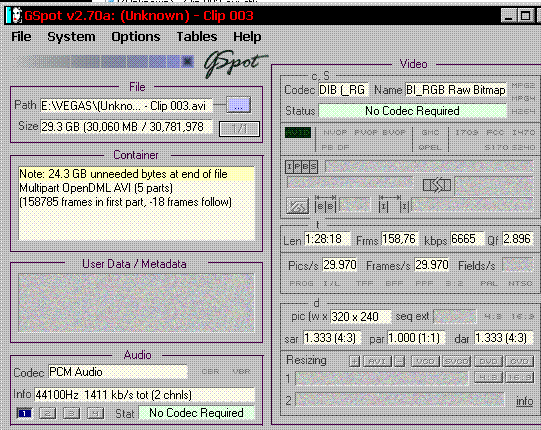Click the '158785 frames in first part' line
Image resolution: width=541 pixels, height=430 pixels.
(x=125, y=202)
